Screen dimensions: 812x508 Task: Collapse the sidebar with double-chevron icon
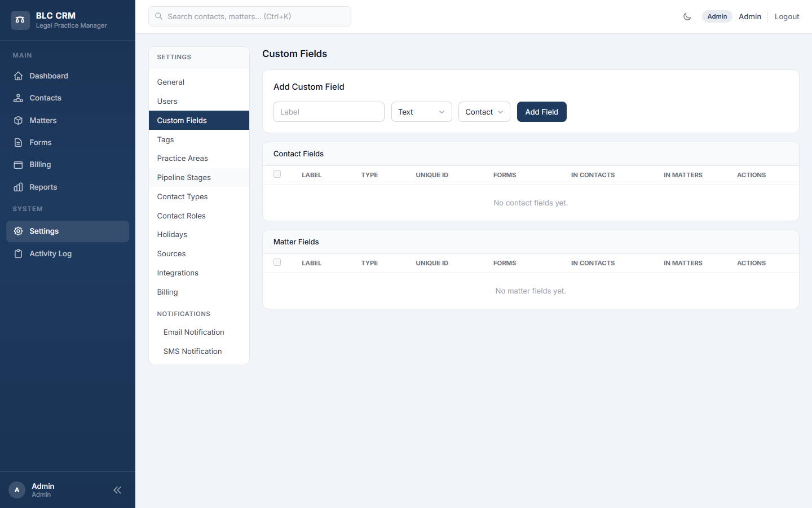117,490
